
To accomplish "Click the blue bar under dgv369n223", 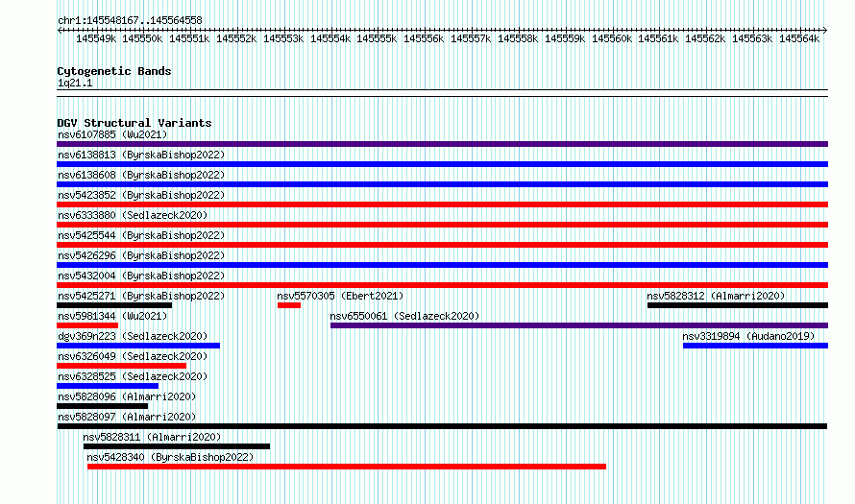I will pos(138,346).
